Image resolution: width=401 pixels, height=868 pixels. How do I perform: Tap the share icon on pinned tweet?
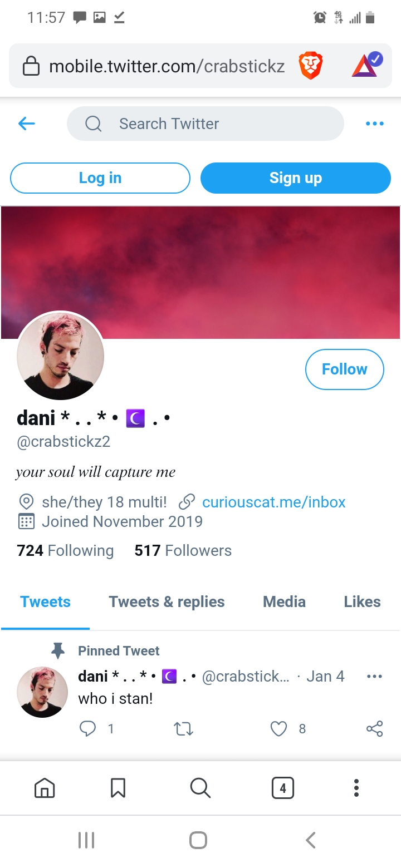coord(375,729)
